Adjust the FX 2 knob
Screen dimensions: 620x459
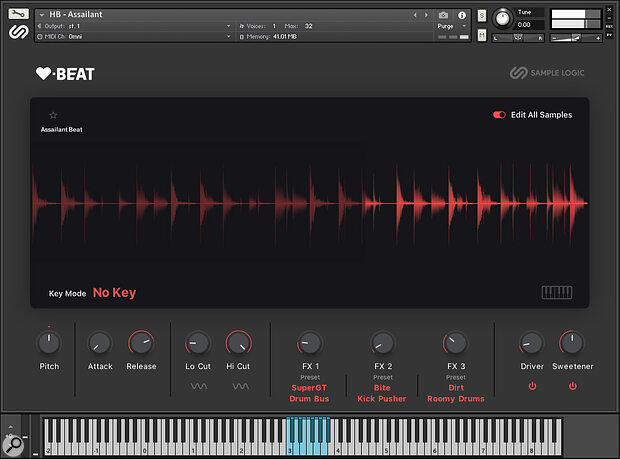click(382, 343)
